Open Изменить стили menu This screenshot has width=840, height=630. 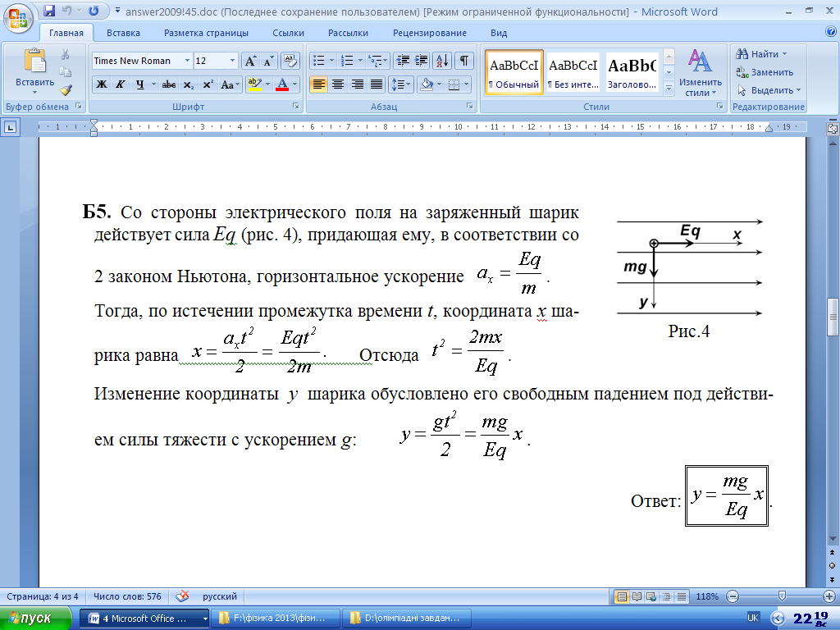(701, 72)
